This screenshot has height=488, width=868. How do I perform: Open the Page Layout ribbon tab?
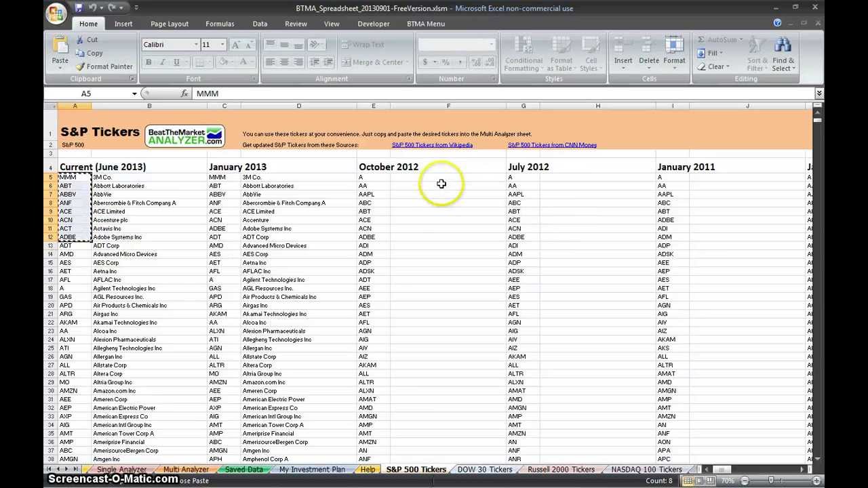pyautogui.click(x=170, y=24)
